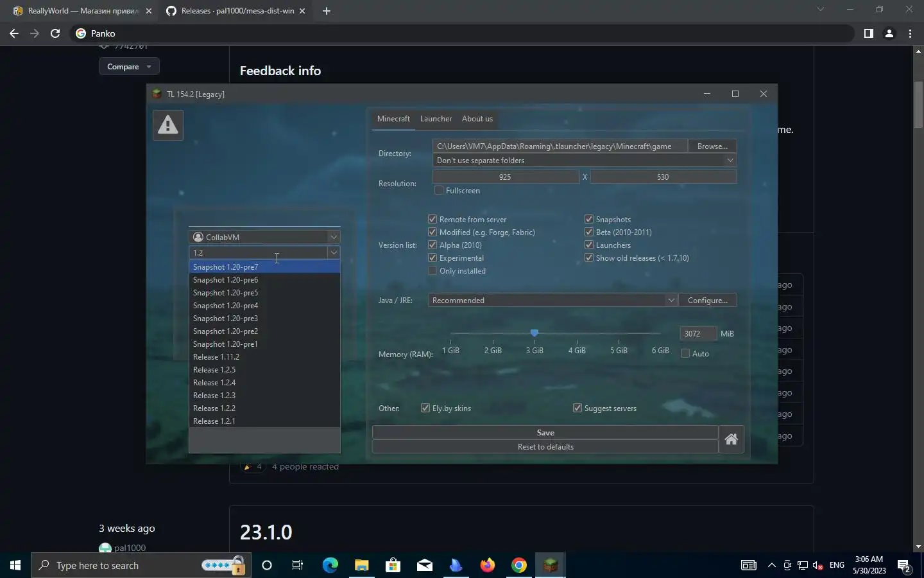Toggle Ely.by skins checkbox

point(425,408)
